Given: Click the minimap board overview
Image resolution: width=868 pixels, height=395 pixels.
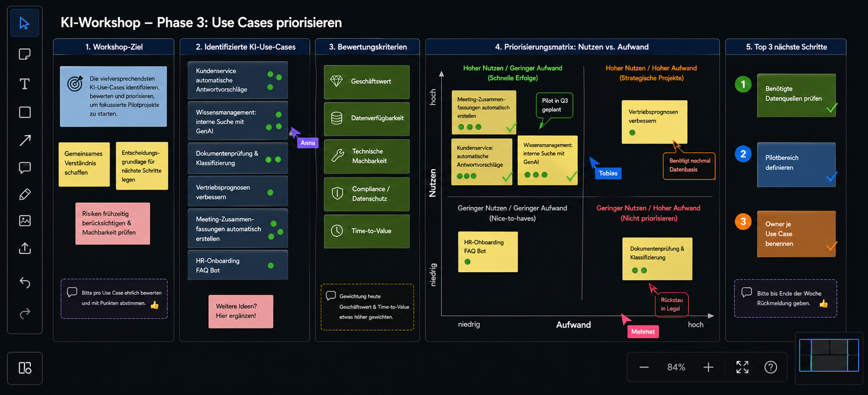Looking at the screenshot, I should 829,355.
